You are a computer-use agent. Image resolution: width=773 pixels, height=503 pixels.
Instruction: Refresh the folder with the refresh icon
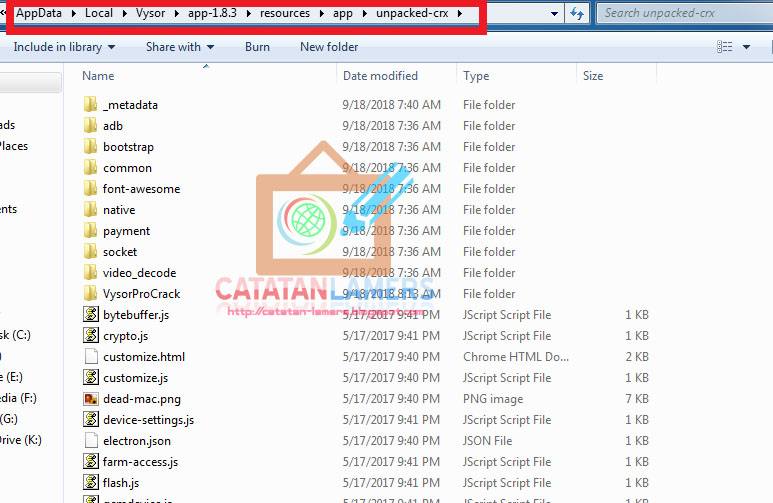coord(577,13)
